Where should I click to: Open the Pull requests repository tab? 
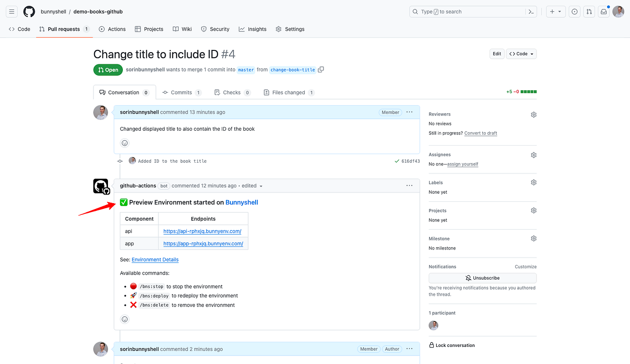tap(64, 29)
